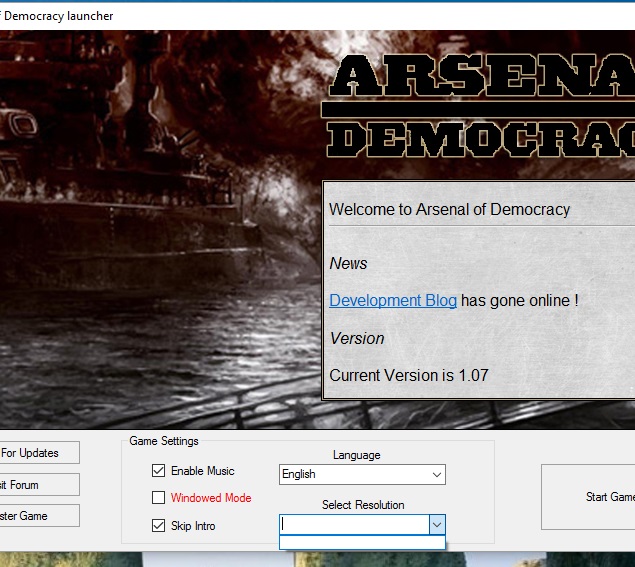Viewport: 635px width, 567px height.
Task: Open the Language dropdown showing English
Action: [x=362, y=474]
